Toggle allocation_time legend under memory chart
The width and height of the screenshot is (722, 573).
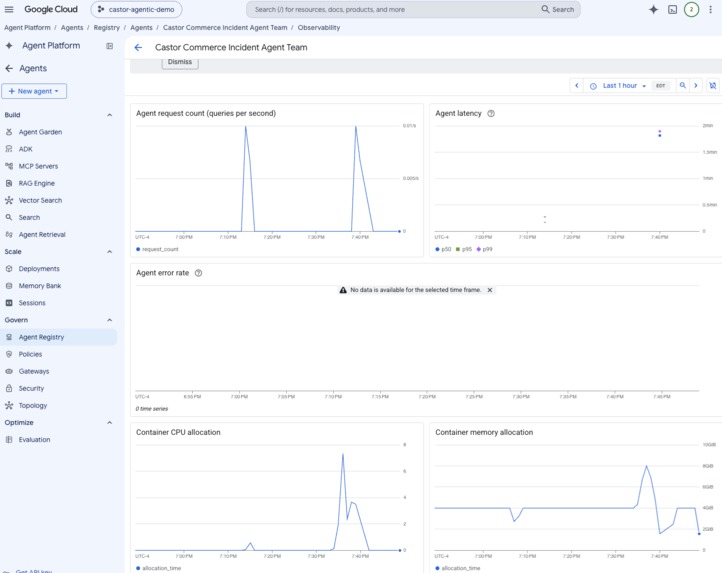(458, 568)
